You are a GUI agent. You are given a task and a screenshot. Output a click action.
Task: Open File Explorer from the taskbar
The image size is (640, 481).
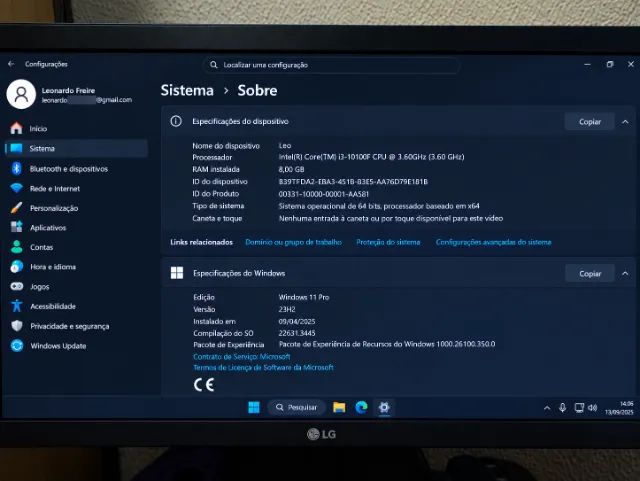(339, 407)
